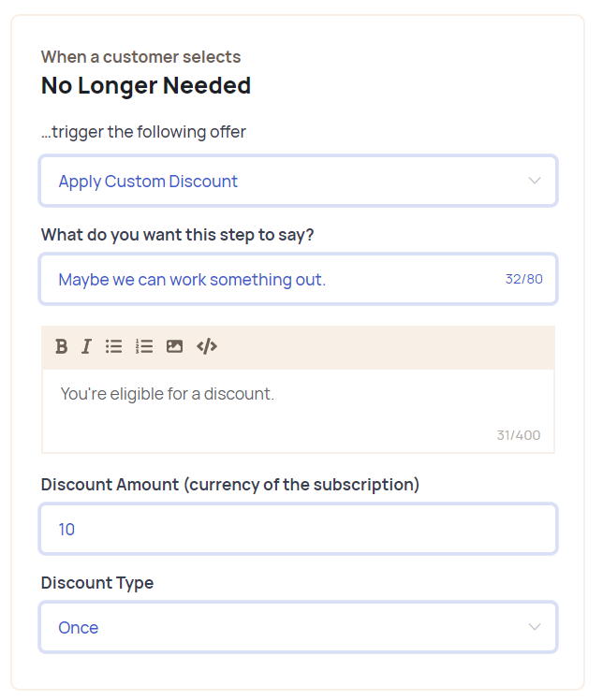Image resolution: width=603 pixels, height=700 pixels.
Task: Click the insert image icon
Action: point(174,346)
